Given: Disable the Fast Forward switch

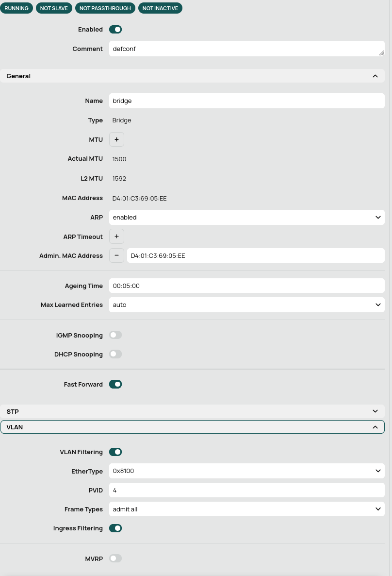Looking at the screenshot, I should tap(115, 384).
